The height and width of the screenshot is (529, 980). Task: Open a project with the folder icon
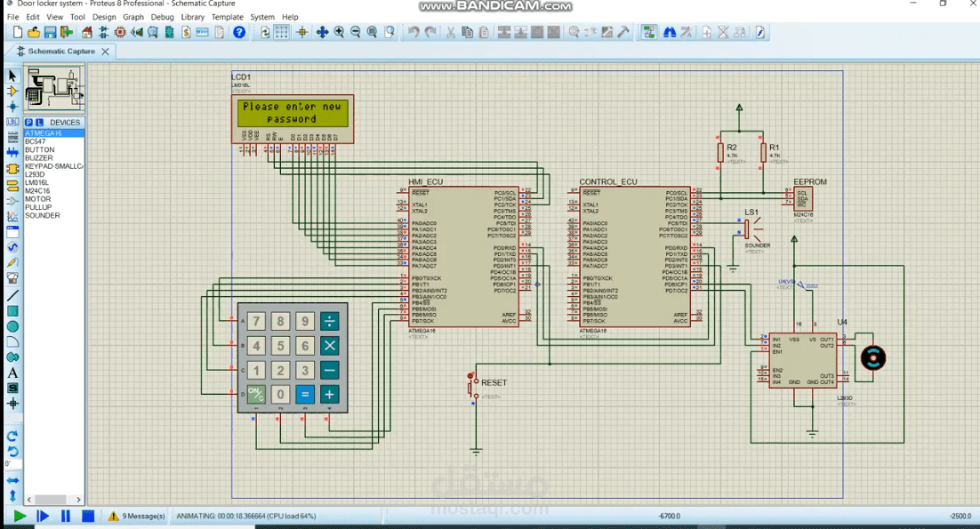point(34,33)
